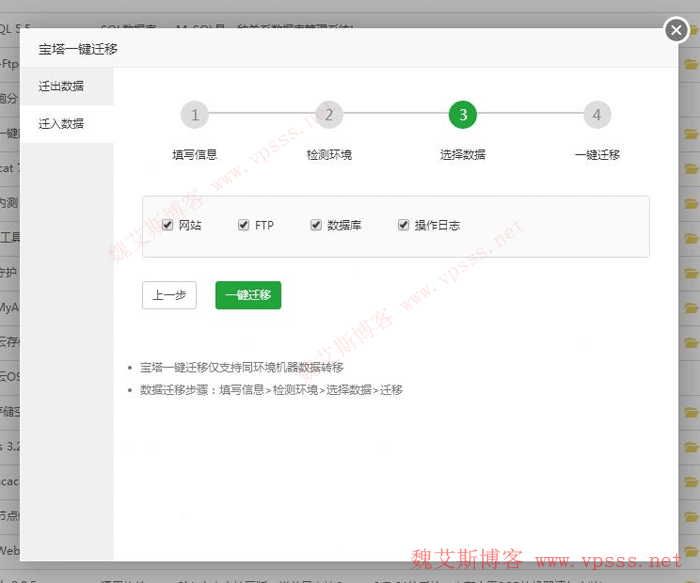Open folder icon in the cat row
This screenshot has height=583, width=700.
(x=690, y=168)
